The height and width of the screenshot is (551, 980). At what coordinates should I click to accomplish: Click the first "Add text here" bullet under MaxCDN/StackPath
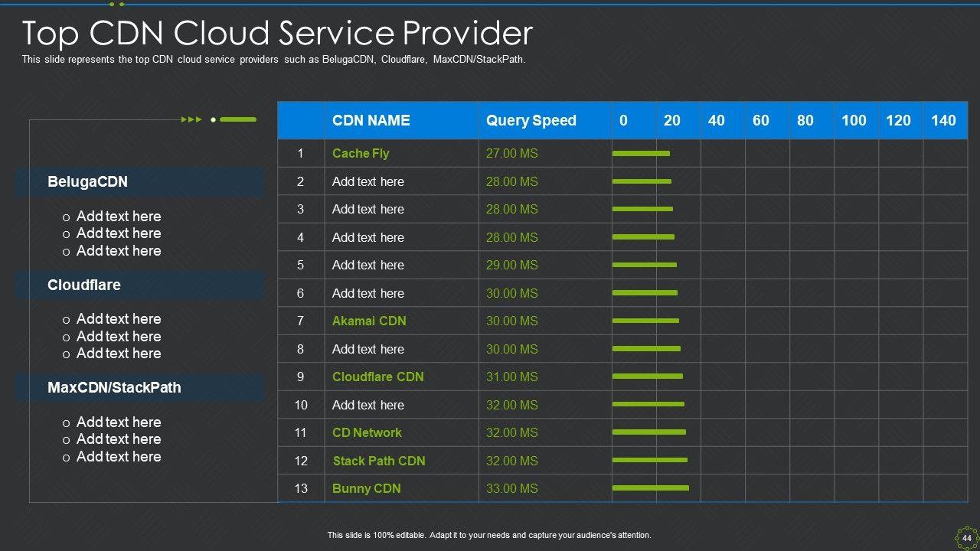pos(119,422)
